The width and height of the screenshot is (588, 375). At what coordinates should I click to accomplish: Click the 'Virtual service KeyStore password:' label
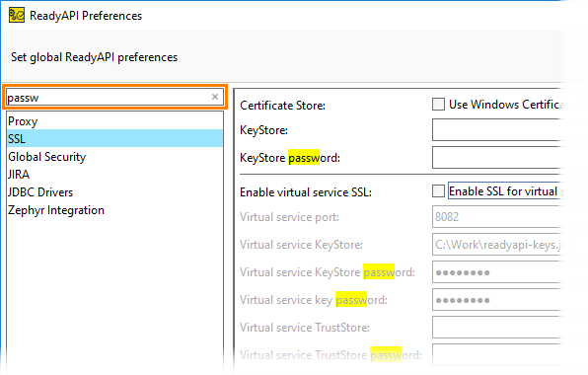click(328, 272)
